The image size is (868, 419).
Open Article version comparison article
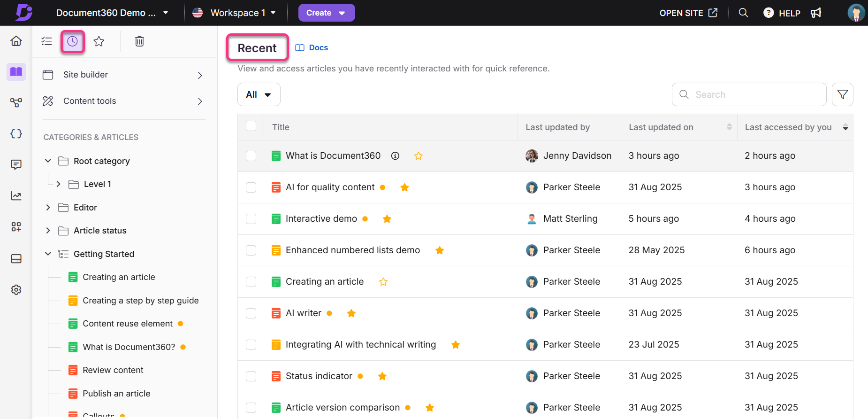point(343,408)
